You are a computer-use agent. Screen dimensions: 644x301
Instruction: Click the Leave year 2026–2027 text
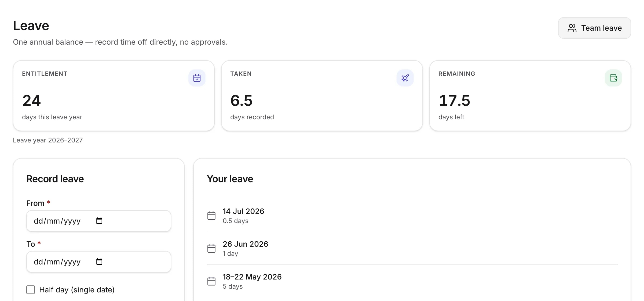pos(48,140)
